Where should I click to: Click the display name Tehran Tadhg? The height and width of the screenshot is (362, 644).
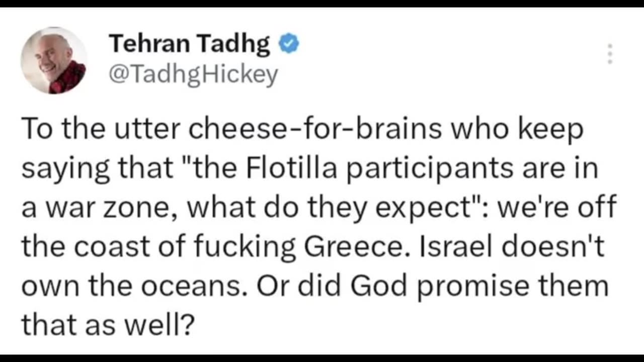(x=190, y=45)
